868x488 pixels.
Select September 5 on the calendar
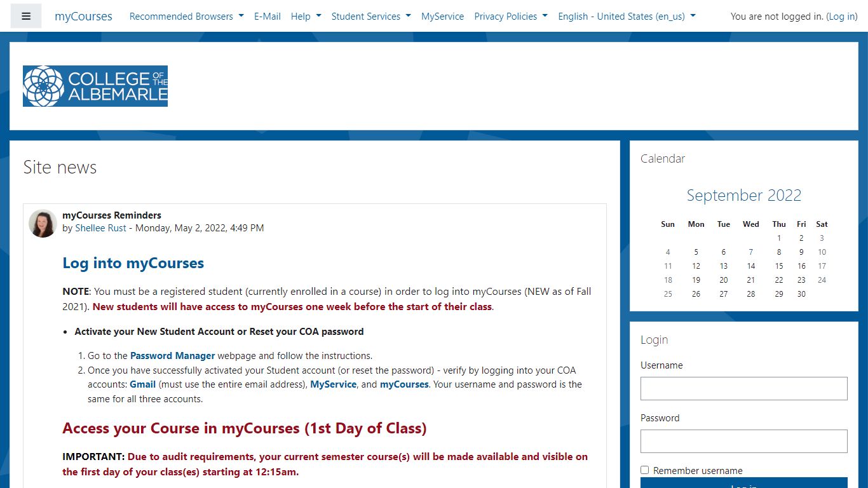pos(696,252)
